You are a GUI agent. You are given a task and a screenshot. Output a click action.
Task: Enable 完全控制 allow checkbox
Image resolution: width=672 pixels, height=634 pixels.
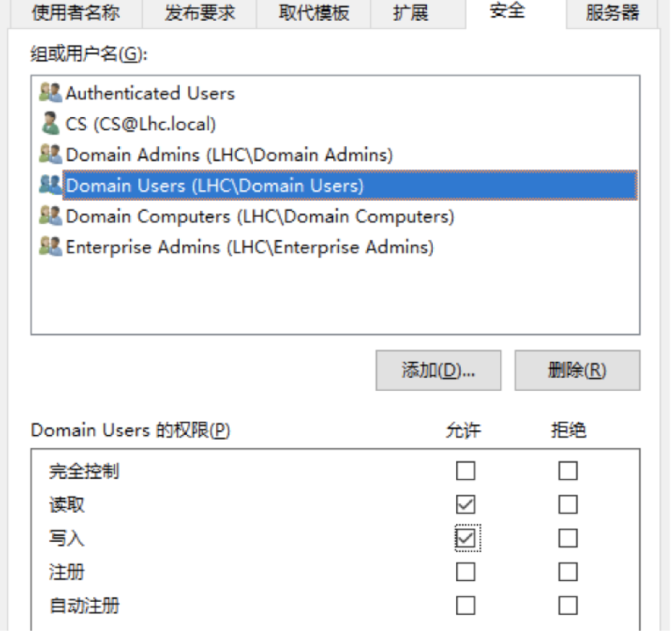466,470
